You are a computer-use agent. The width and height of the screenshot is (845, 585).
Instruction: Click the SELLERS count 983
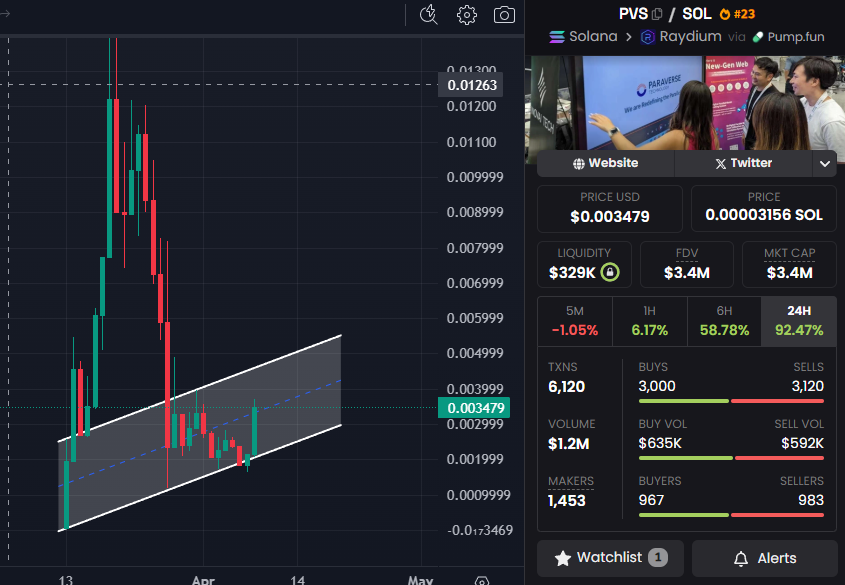[x=811, y=500]
